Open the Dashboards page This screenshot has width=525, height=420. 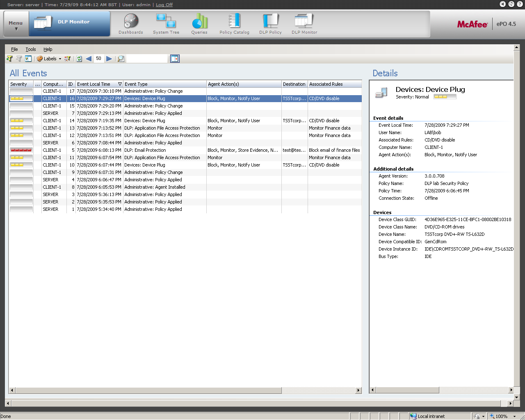131,24
